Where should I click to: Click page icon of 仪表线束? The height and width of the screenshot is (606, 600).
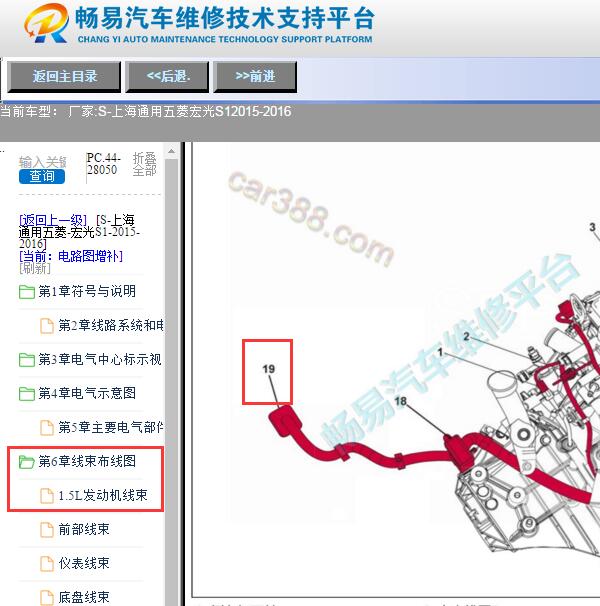tap(47, 564)
